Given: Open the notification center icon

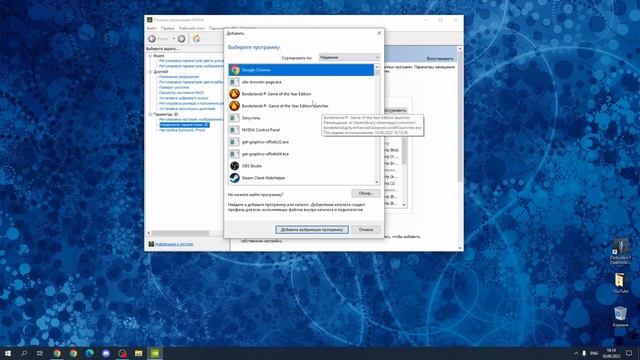Looking at the screenshot, I should point(629,353).
